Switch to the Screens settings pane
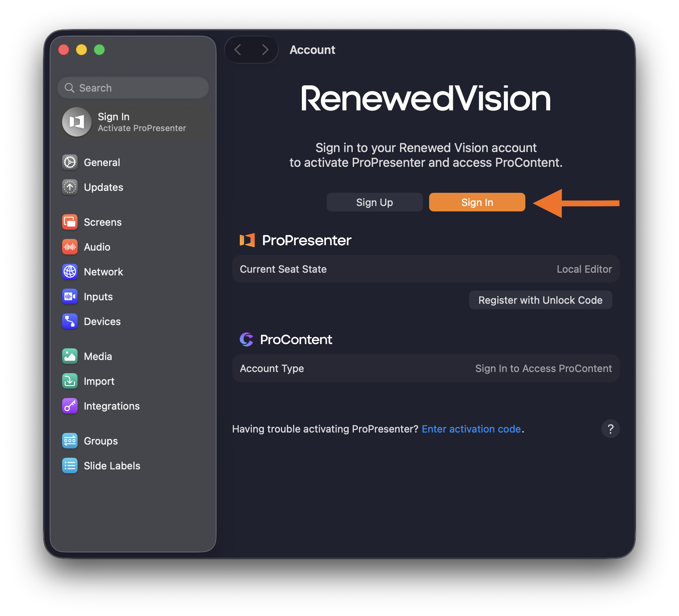Viewport: 679px width, 616px height. point(133,222)
